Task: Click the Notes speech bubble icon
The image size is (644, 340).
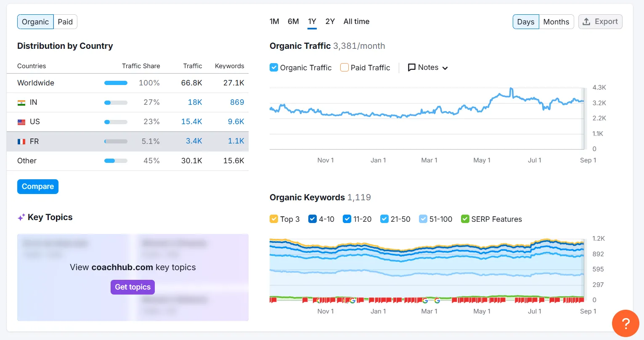Action: (x=412, y=67)
